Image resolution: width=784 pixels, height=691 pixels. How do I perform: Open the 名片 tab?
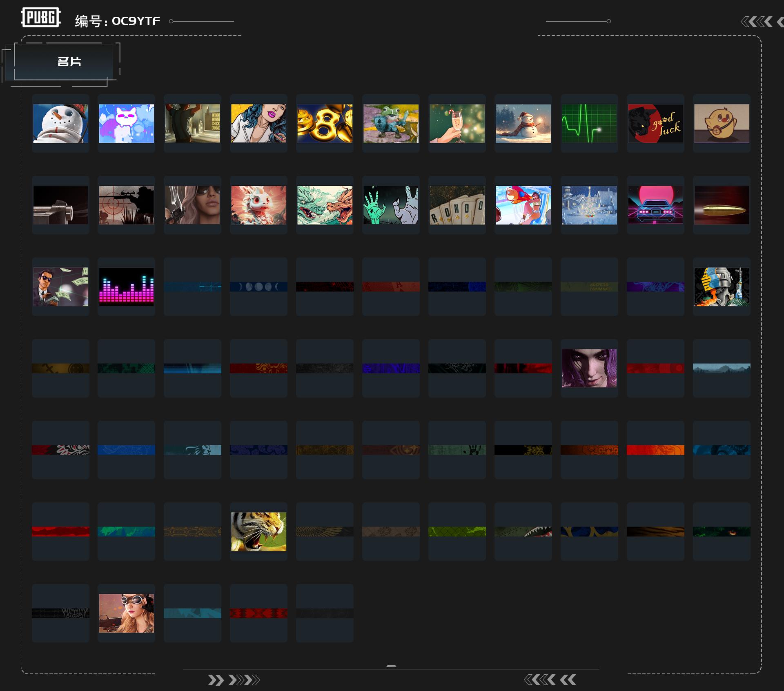click(64, 62)
